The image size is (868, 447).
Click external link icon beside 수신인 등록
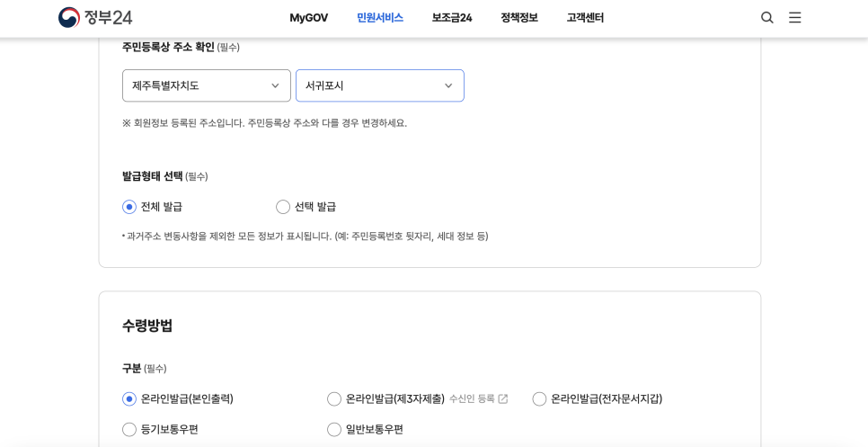(x=502, y=398)
